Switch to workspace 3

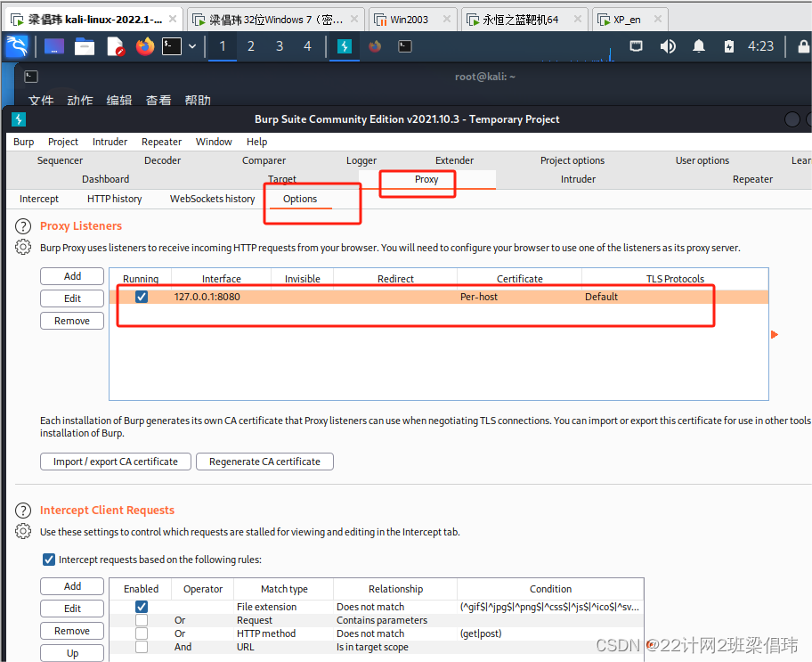coord(280,46)
